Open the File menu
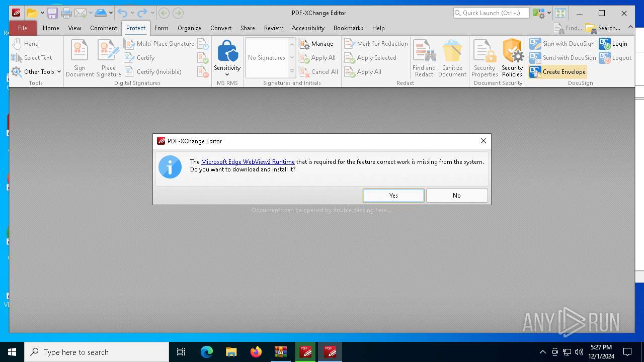 [23, 28]
